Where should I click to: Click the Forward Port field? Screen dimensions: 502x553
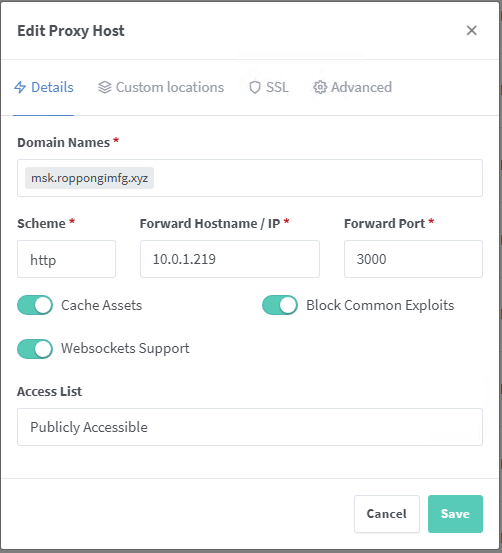tap(413, 259)
